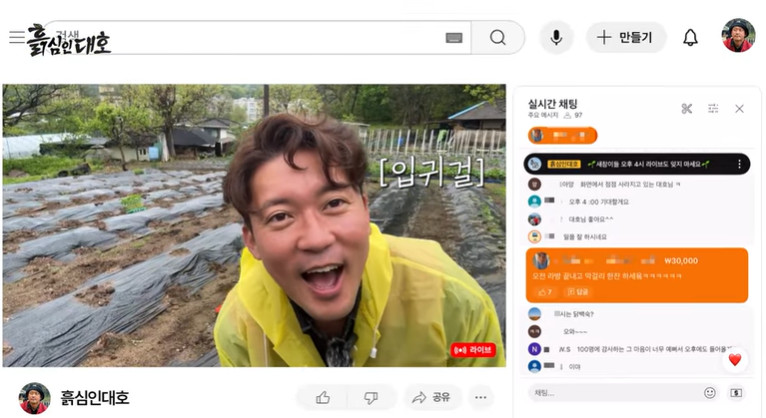Open the notifications bell

[690, 37]
